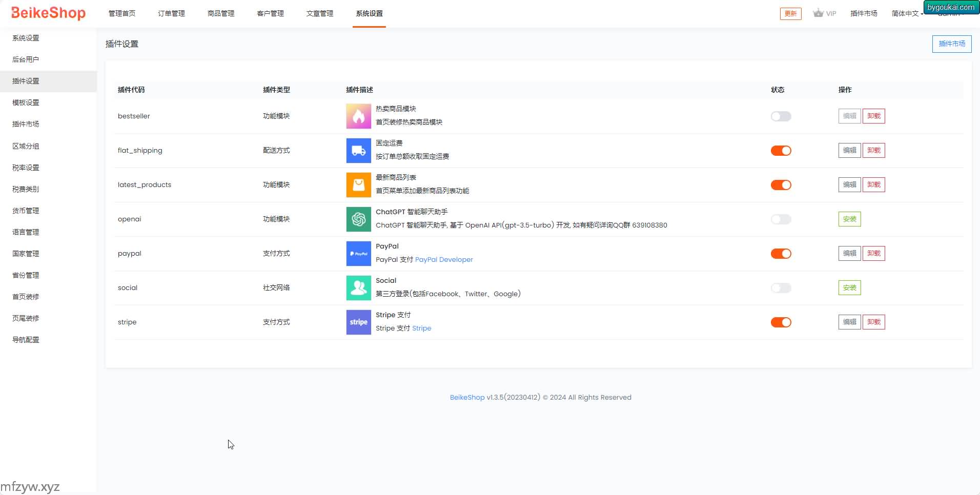This screenshot has width=980, height=495.
Task: Click the PayPal plugin icon
Action: [x=358, y=254]
